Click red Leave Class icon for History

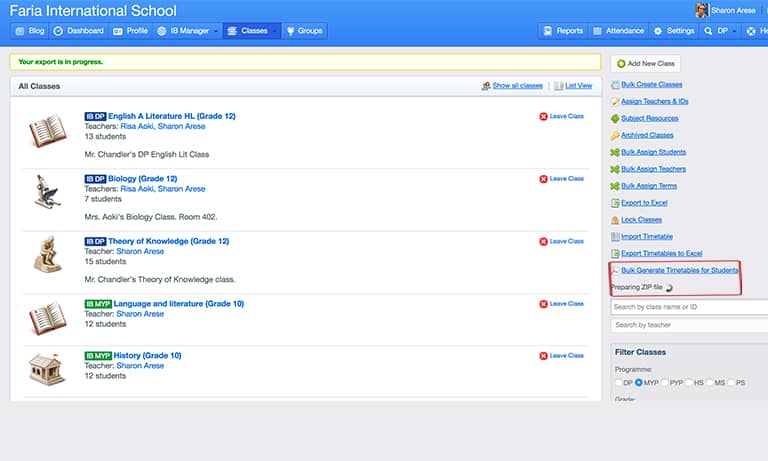coord(543,356)
